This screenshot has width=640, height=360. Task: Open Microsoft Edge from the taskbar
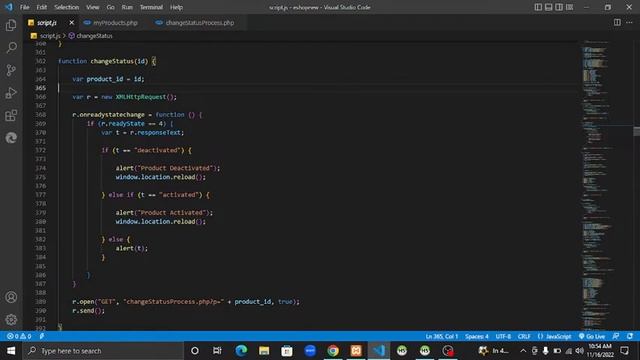[241, 351]
